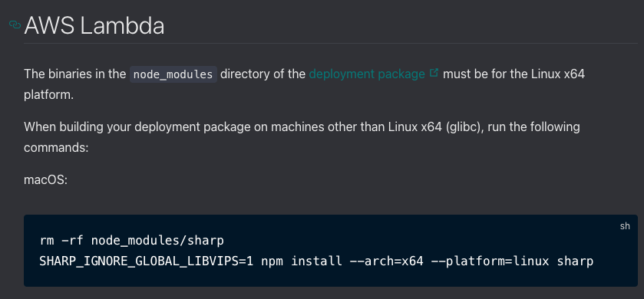Click the sh language label in code block

[625, 226]
